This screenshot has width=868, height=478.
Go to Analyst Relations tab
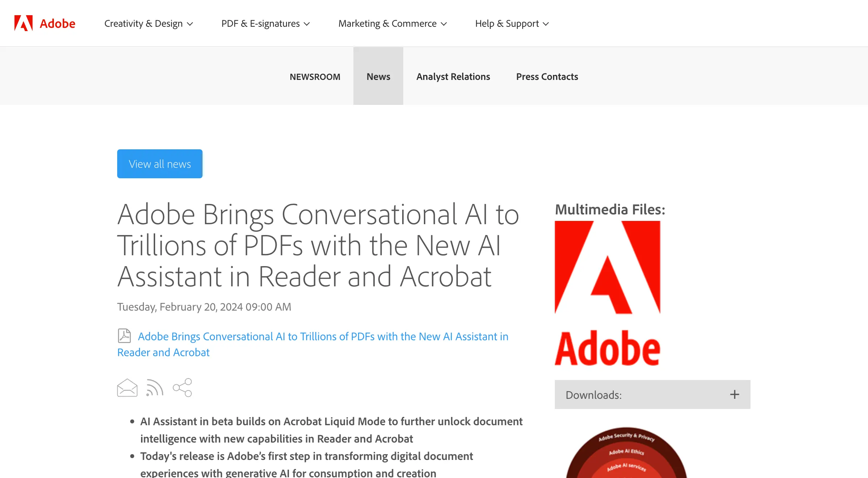(x=453, y=77)
